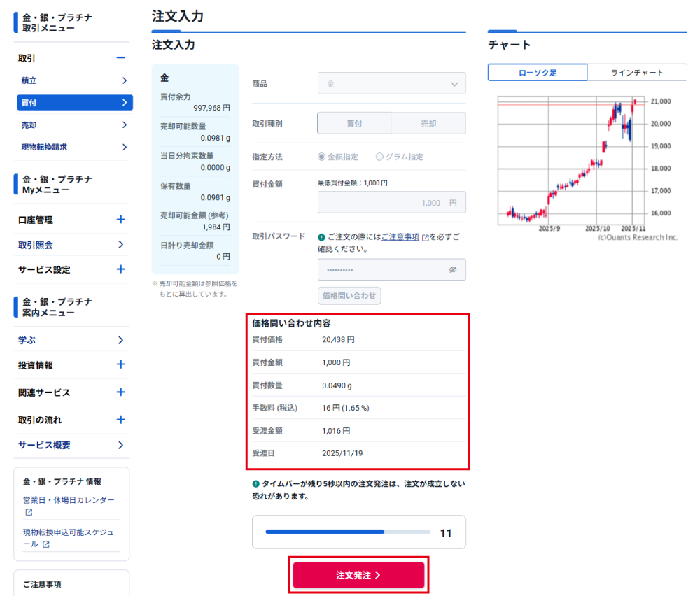700x596 pixels.
Task: Click external link icon under 営業日・休場日カレンダー
Action: tap(29, 512)
